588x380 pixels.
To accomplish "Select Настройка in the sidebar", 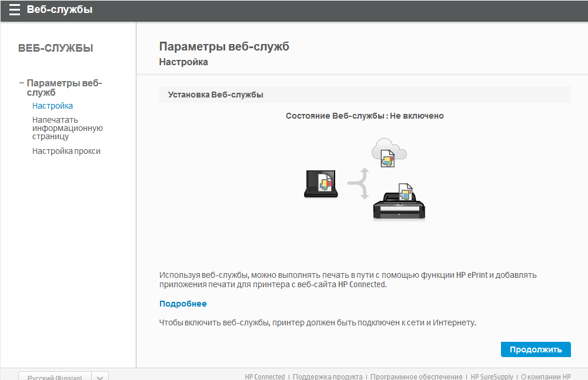I will tap(52, 106).
